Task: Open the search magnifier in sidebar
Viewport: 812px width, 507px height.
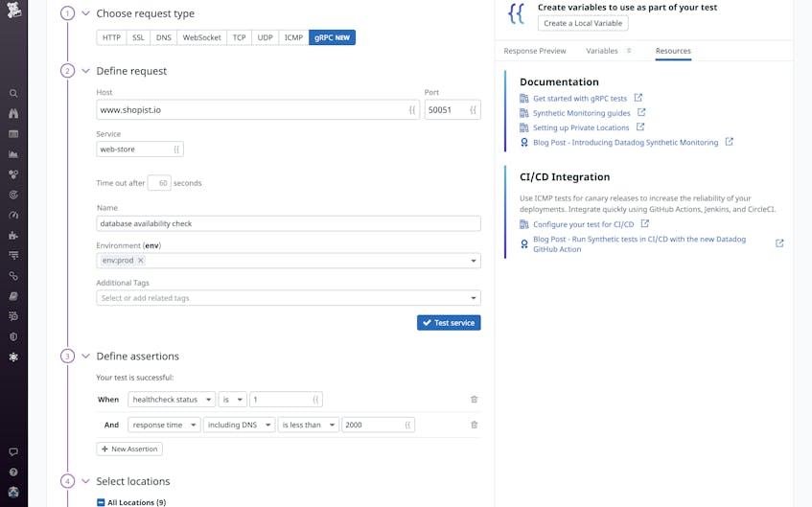Action: coord(13,93)
